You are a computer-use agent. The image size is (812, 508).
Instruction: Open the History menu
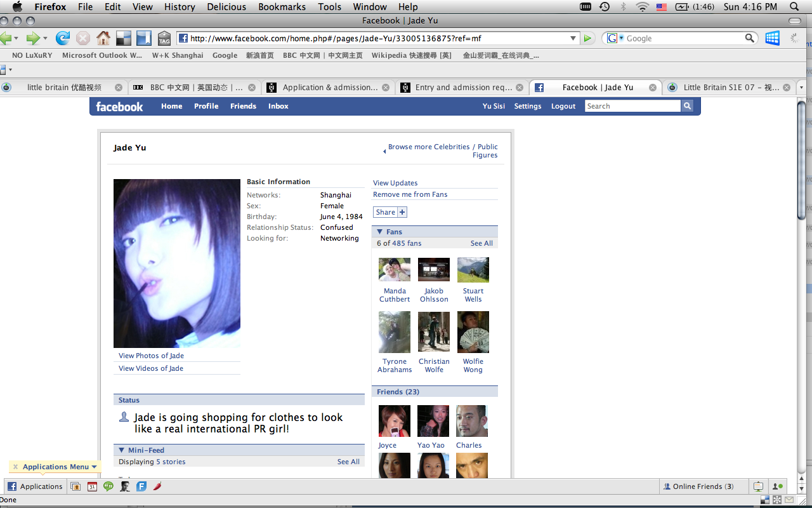(180, 7)
